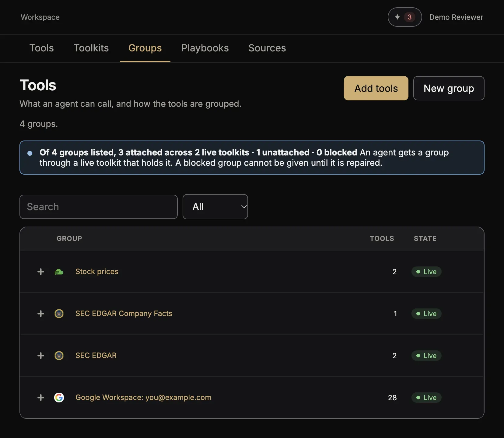Click the Live badge for SEC EDGAR Company Facts
The width and height of the screenshot is (504, 438).
click(x=426, y=314)
